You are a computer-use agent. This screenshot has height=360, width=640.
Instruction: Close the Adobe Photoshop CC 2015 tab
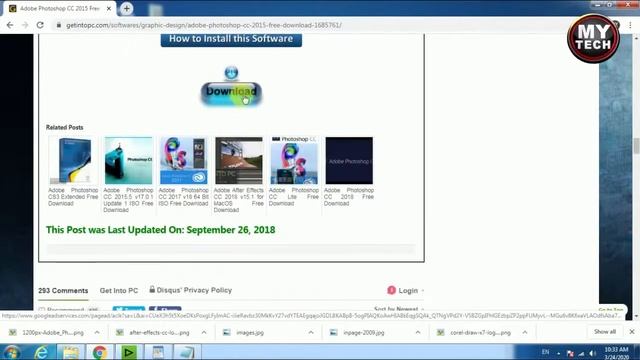point(109,8)
